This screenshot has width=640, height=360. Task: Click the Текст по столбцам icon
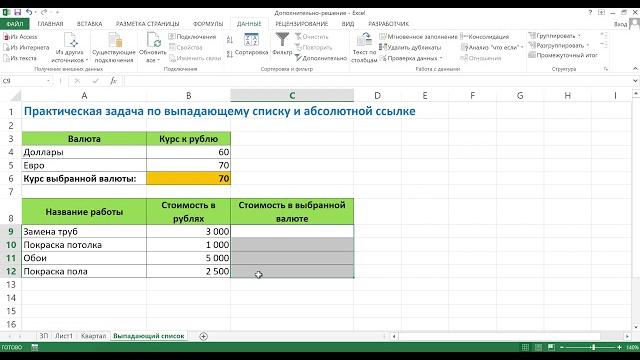364,40
